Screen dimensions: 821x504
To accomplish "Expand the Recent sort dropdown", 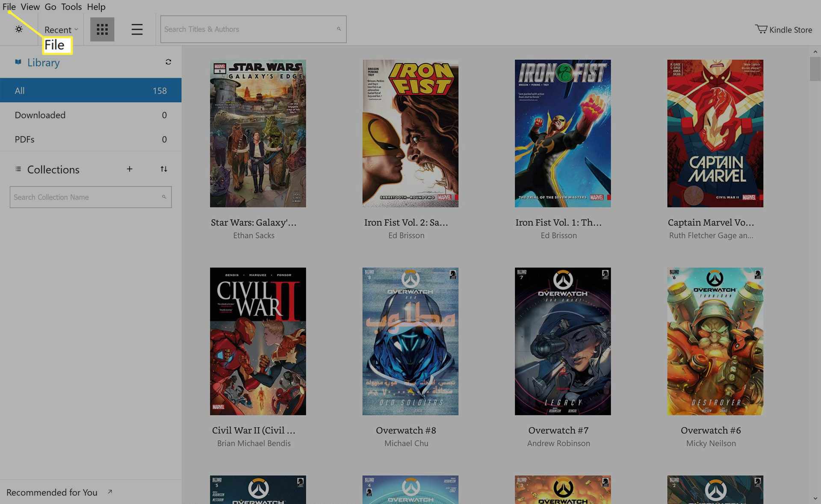I will coord(61,29).
